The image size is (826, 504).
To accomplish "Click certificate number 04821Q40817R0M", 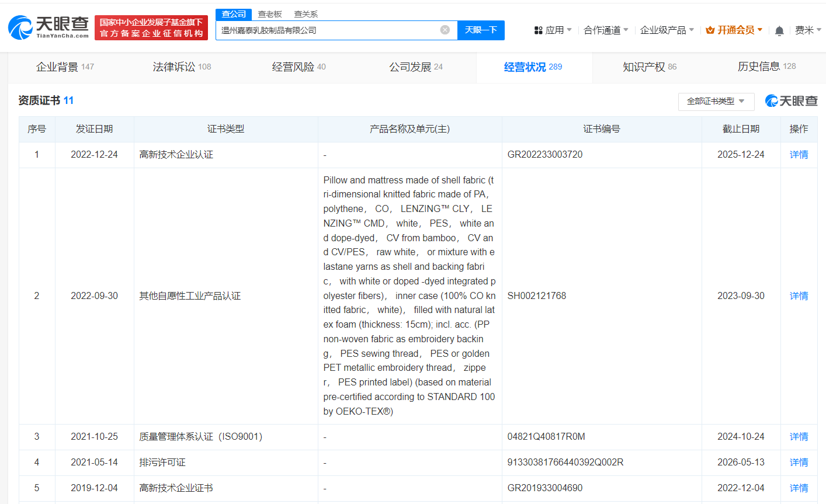I will (546, 437).
